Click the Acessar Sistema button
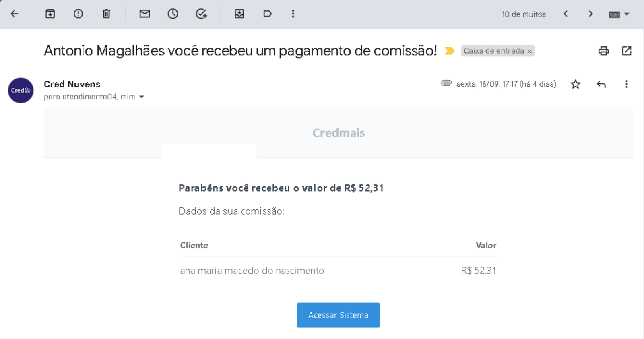 338,315
